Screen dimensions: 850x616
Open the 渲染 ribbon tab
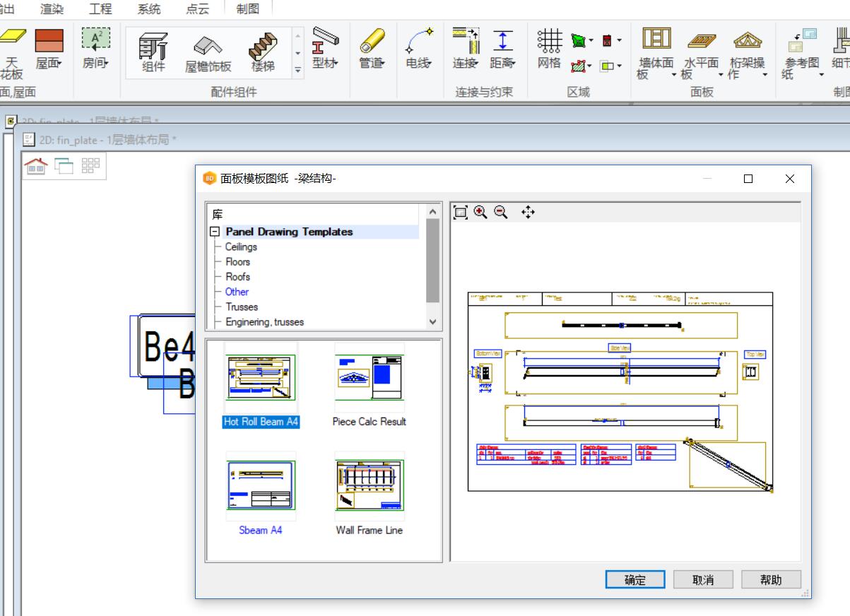tap(52, 8)
